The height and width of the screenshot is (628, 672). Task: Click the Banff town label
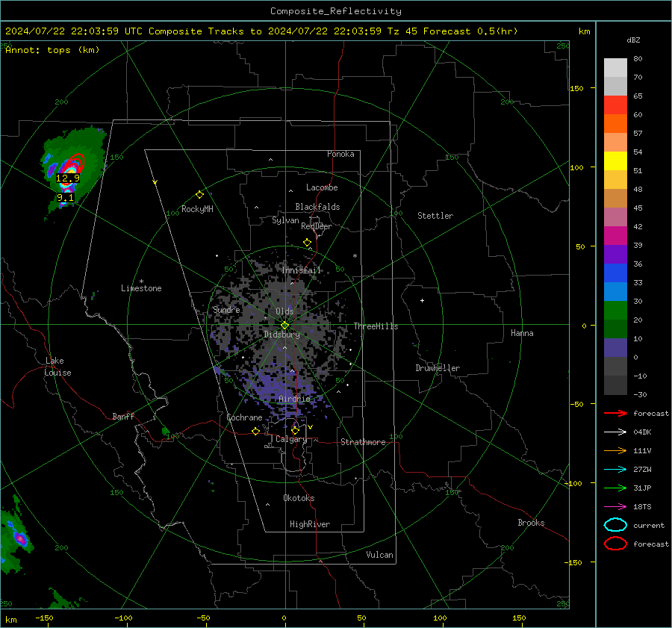(x=123, y=416)
